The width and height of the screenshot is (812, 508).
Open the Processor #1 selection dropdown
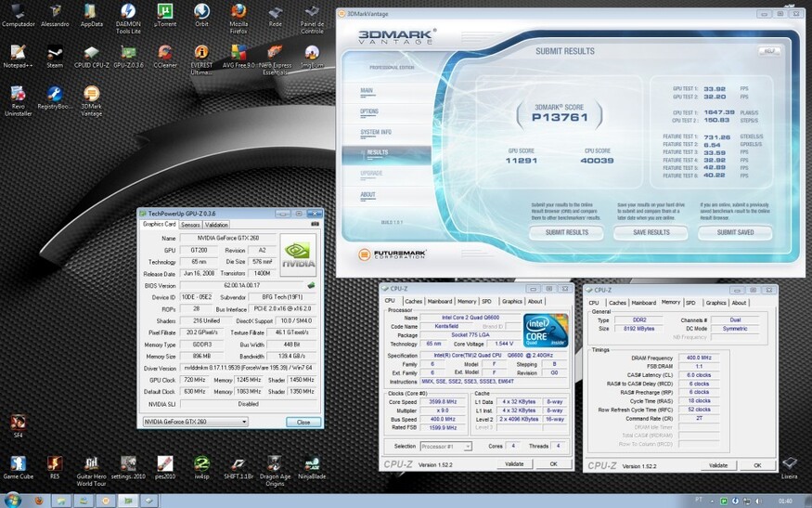point(445,446)
